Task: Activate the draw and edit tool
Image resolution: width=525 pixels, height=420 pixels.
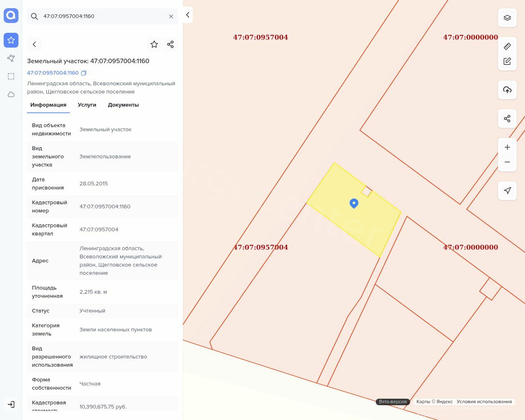Action: [x=507, y=61]
